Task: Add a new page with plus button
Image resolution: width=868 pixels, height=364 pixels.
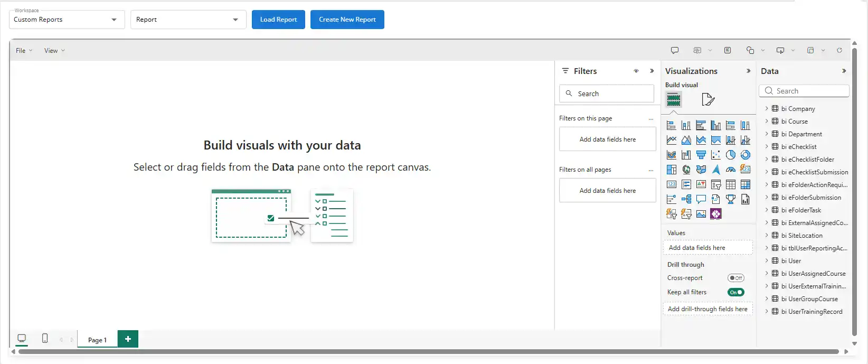Action: (x=128, y=339)
